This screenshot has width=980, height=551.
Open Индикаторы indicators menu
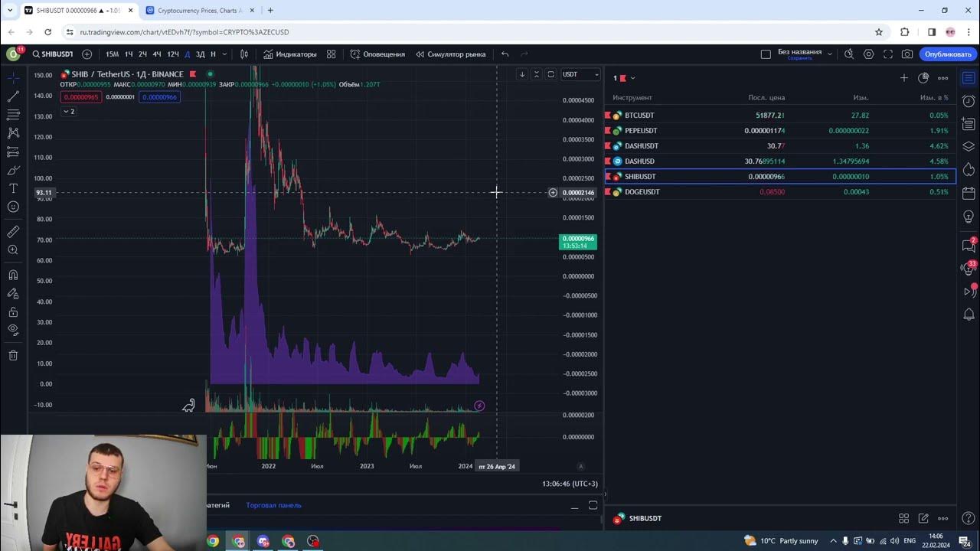coord(289,54)
